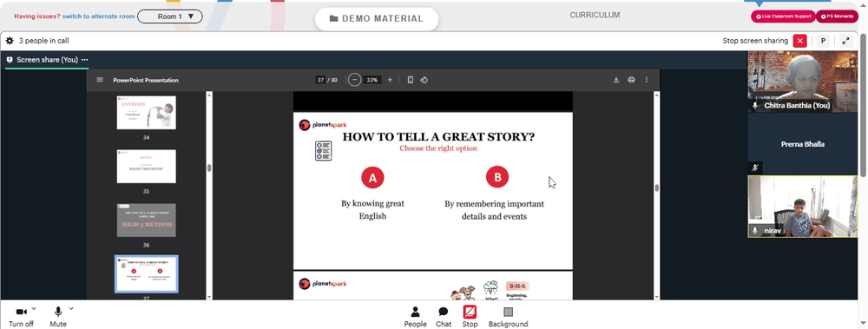
Task: Stop screen sharing from bottom toolbar
Action: click(470, 317)
